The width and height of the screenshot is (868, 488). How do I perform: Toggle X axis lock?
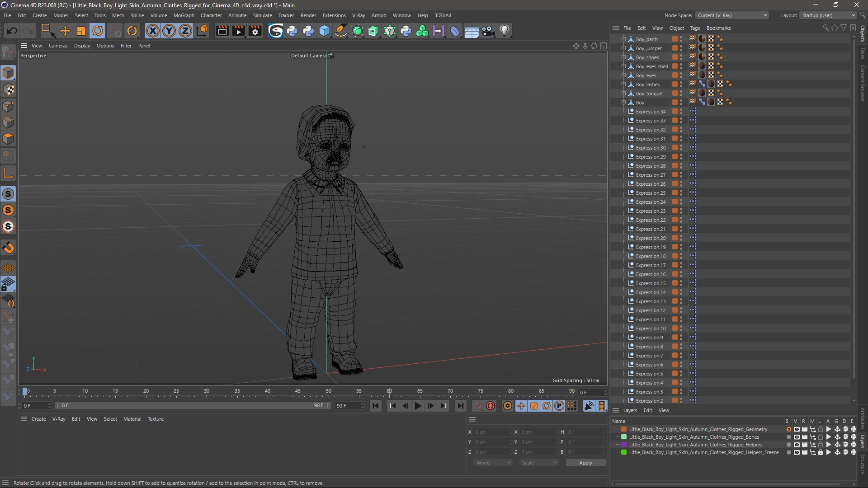coord(153,31)
